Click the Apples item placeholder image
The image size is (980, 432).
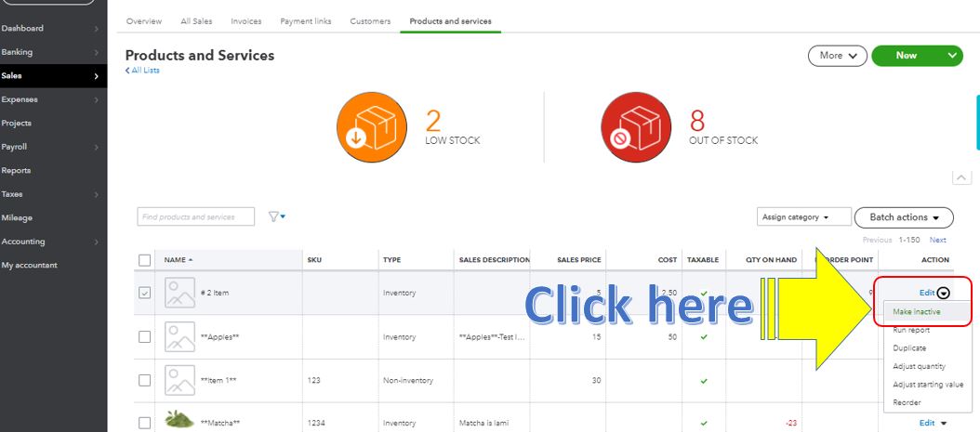tap(179, 336)
